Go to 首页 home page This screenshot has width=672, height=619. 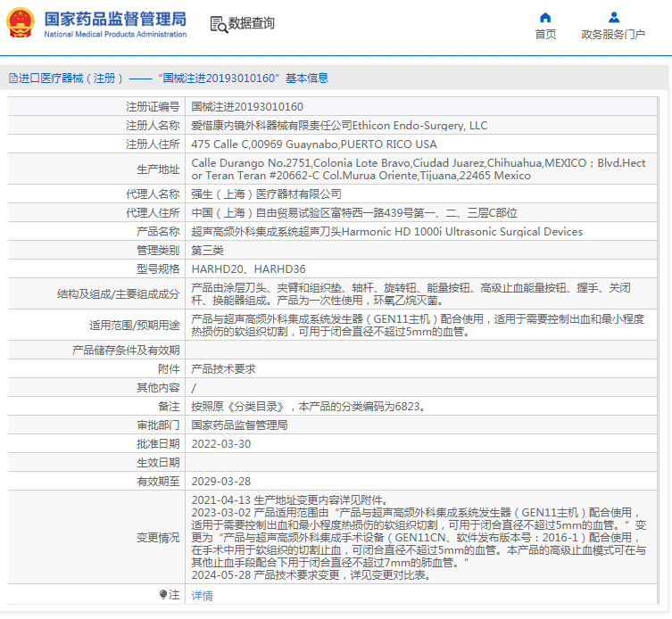[x=545, y=34]
